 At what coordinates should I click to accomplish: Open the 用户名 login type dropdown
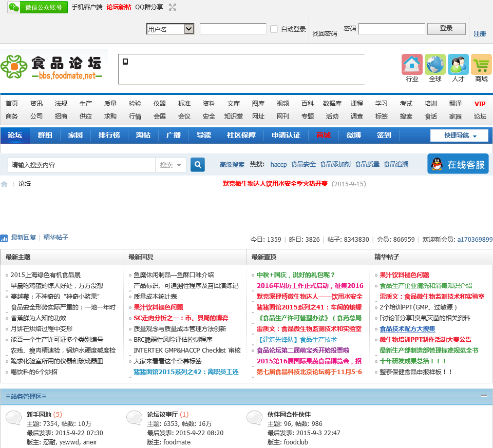click(170, 29)
